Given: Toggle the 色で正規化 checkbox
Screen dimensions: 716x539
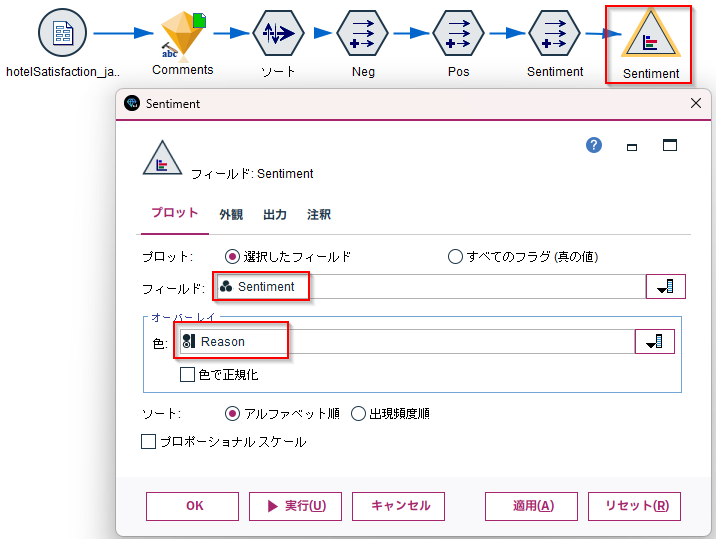Looking at the screenshot, I should click(187, 375).
